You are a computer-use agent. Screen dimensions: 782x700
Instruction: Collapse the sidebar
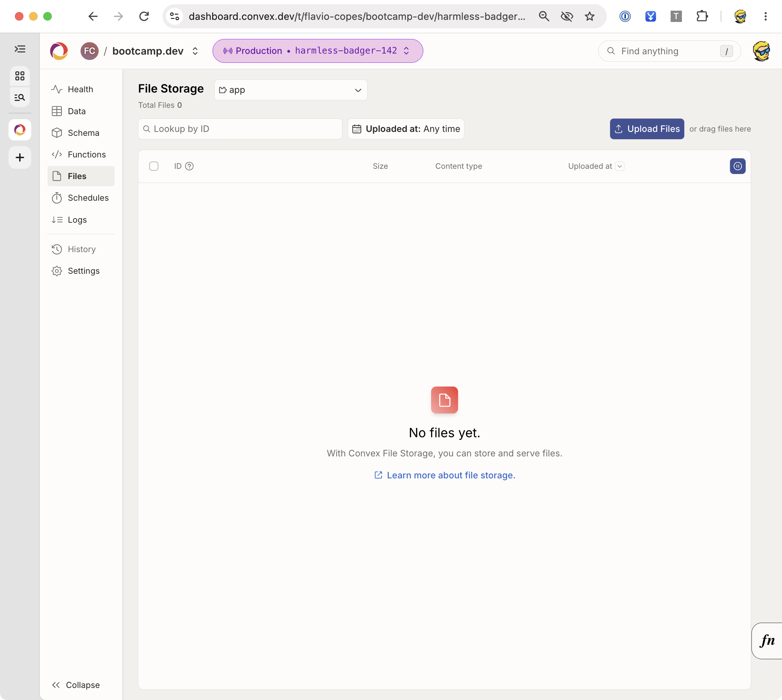[x=76, y=685]
